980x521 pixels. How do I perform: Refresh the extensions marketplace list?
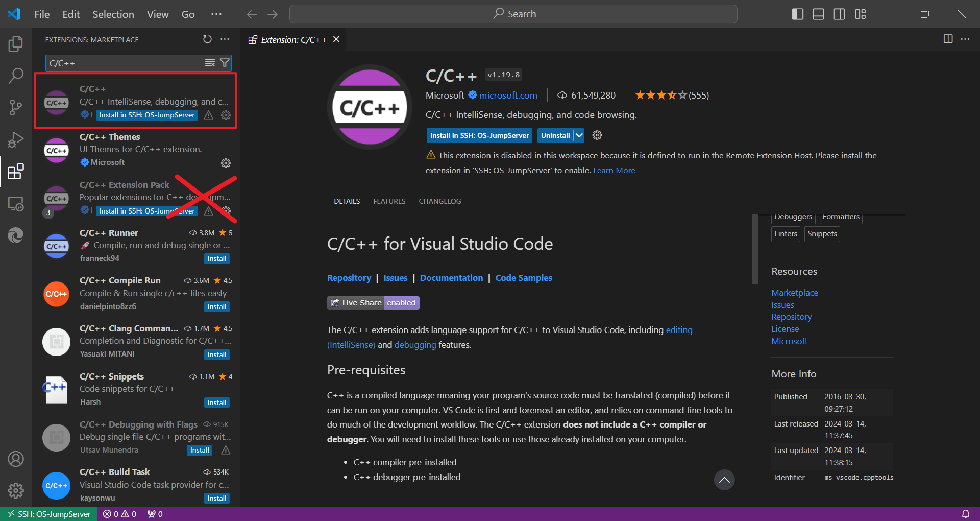click(207, 39)
